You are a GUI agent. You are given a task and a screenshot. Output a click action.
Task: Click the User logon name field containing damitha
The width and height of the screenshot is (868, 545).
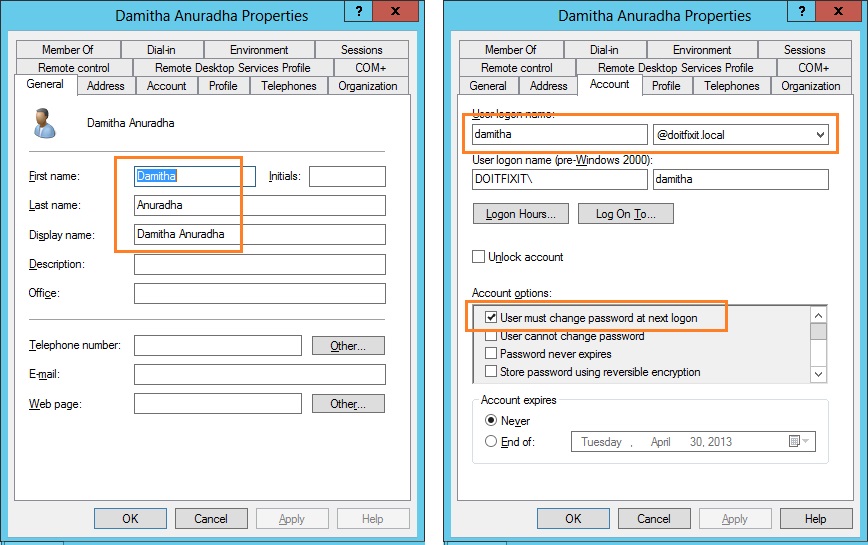[x=560, y=134]
